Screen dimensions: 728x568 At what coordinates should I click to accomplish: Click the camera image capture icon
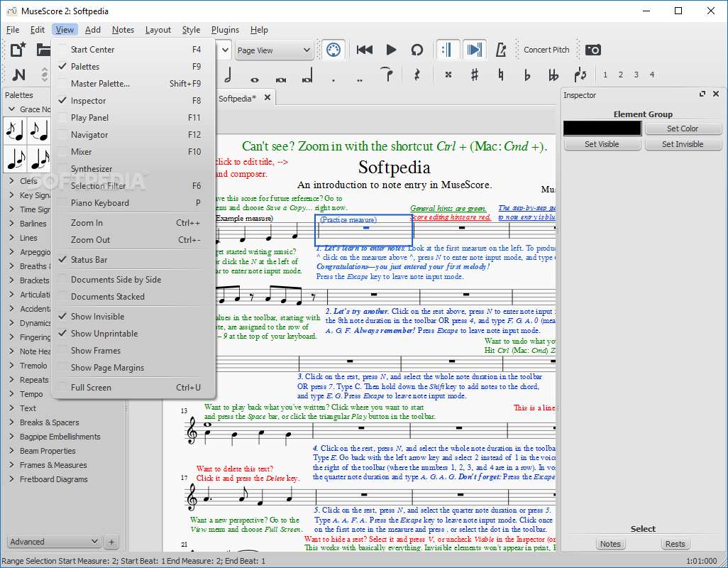pyautogui.click(x=593, y=50)
